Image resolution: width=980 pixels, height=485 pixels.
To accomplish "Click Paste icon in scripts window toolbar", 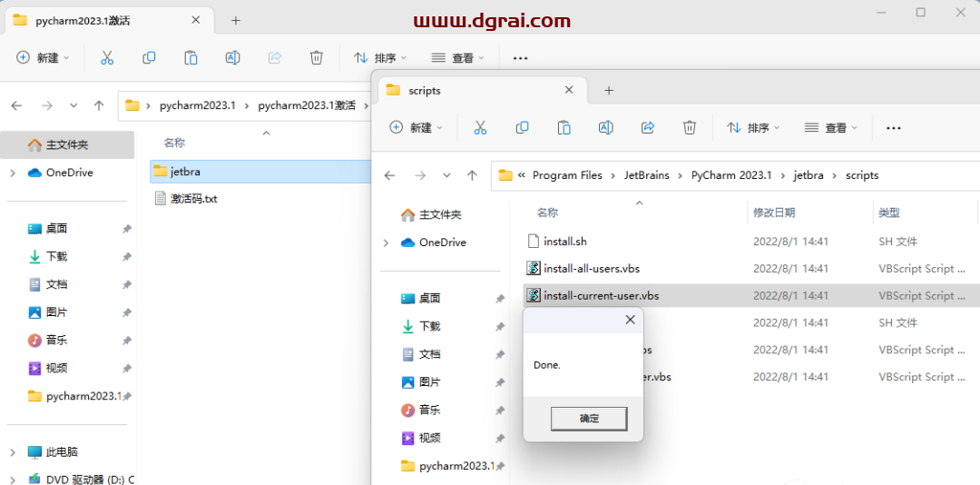I will coord(563,128).
